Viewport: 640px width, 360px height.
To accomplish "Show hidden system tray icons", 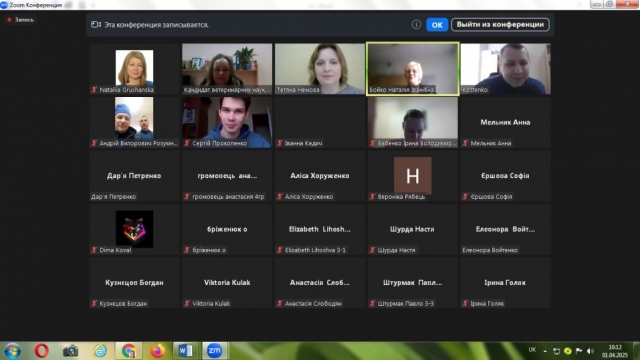I will (x=545, y=351).
